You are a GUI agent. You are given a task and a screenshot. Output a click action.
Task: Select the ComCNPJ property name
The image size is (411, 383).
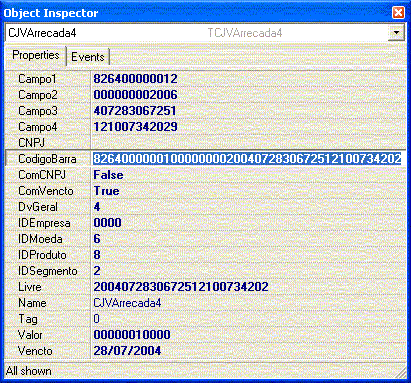click(42, 175)
